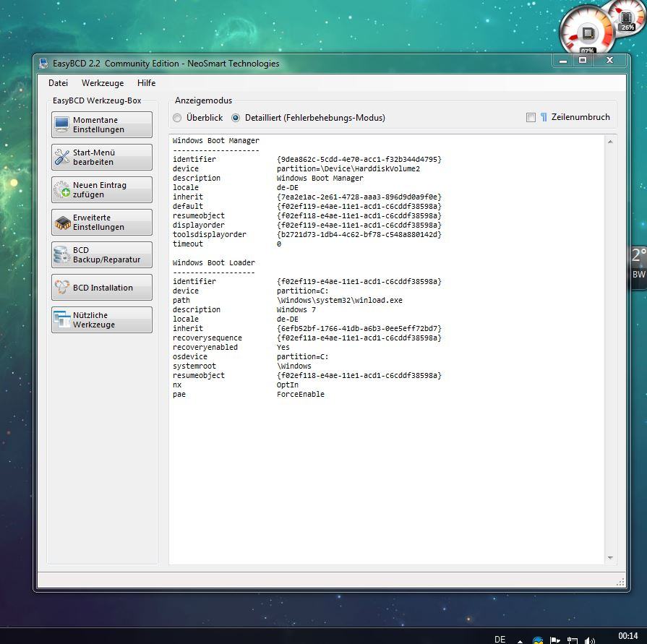Click the memory gauge showing 26%
Viewport: 647px width, 644px height.
tap(628, 17)
